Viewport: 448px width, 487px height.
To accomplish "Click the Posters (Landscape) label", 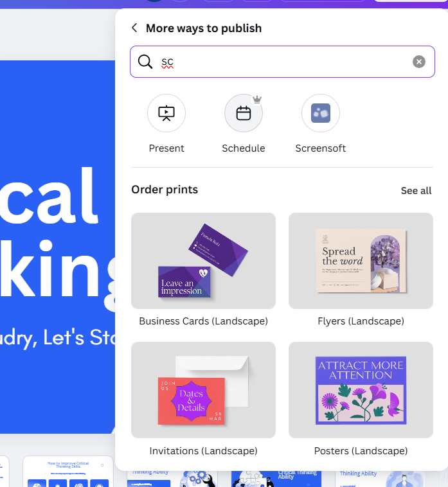I will coord(361,450).
